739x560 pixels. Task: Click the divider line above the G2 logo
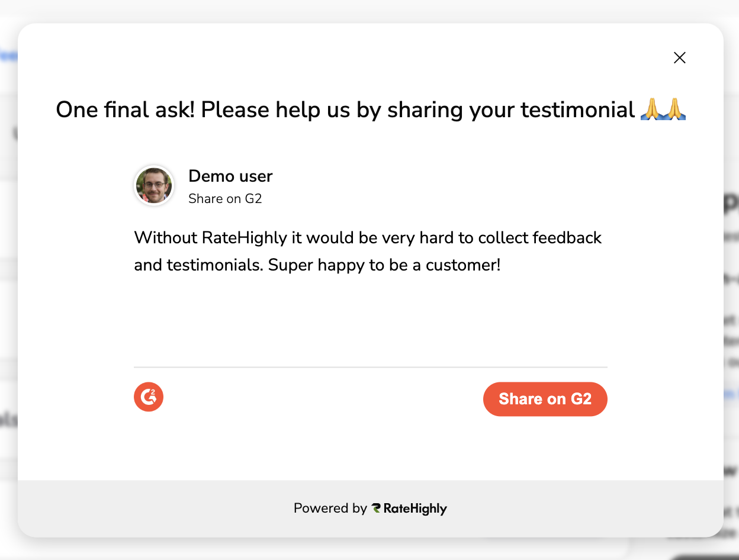pos(370,367)
